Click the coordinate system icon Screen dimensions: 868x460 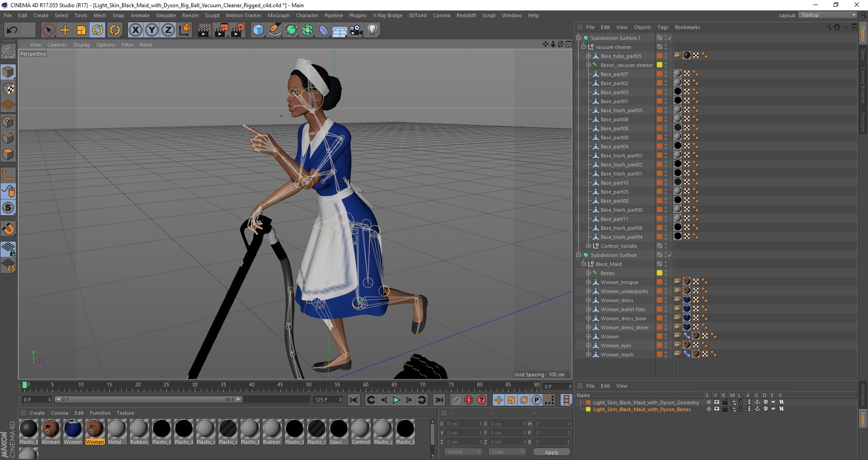click(x=184, y=30)
